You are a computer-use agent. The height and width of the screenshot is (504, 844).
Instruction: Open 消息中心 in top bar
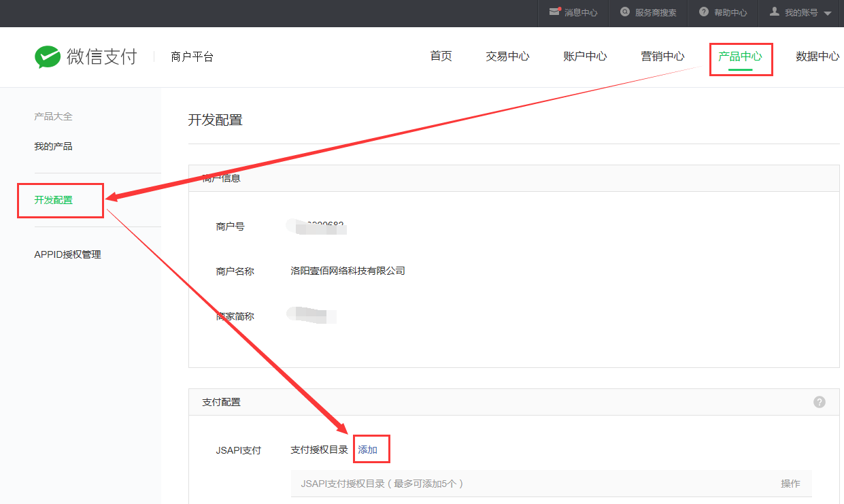click(581, 12)
